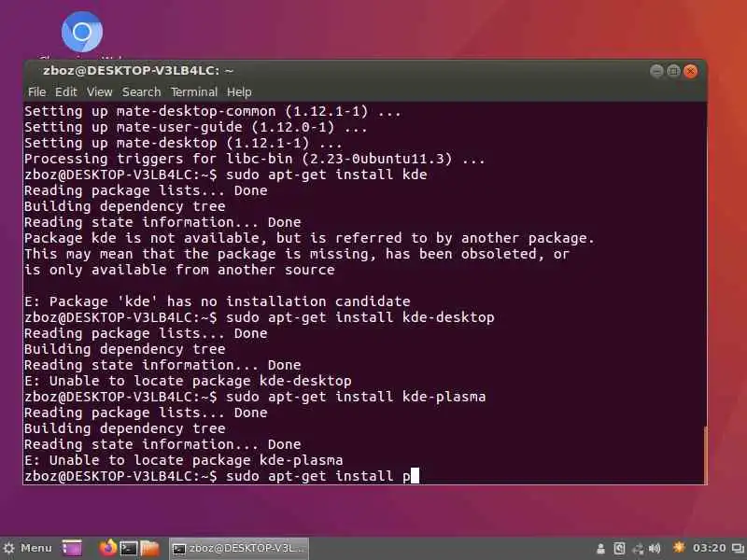Open the clock showing 03:20
The image size is (747, 560).
(709, 549)
